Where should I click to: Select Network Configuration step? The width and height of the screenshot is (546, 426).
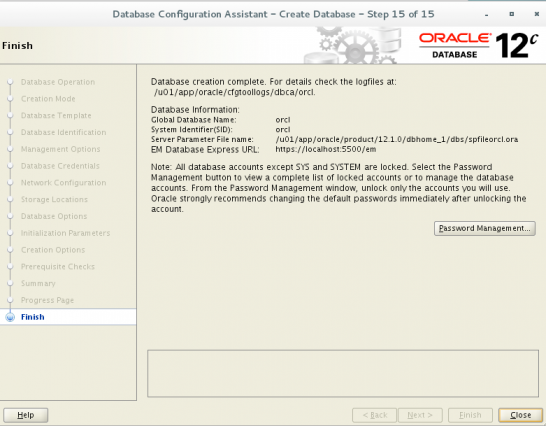tap(63, 183)
